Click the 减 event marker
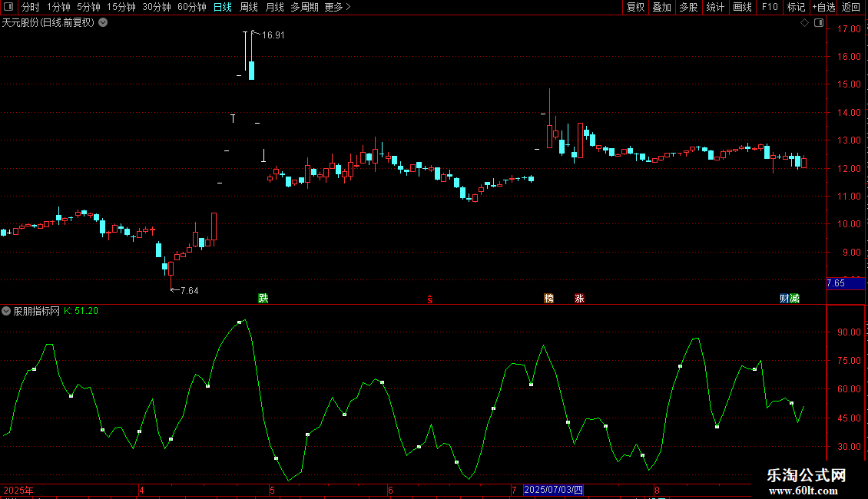 click(x=794, y=298)
